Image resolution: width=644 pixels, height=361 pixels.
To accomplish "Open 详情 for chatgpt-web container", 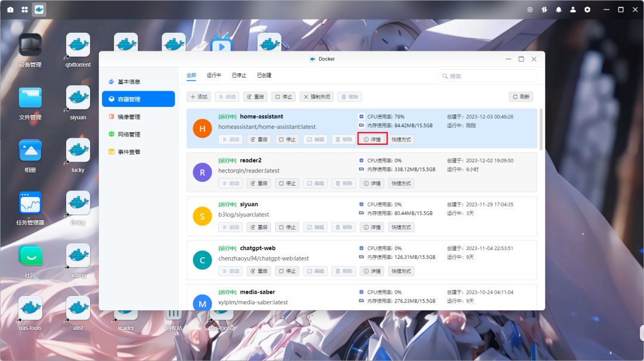I will 372,271.
